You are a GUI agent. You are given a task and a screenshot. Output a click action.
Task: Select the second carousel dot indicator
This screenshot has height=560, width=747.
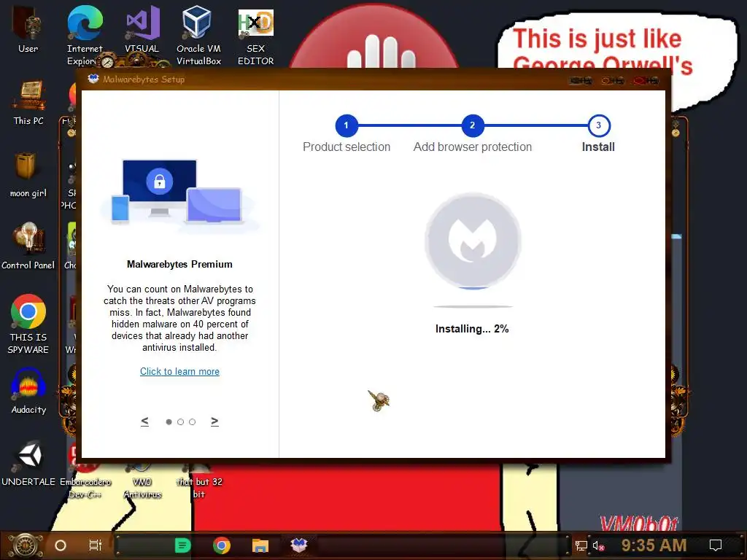tap(181, 422)
